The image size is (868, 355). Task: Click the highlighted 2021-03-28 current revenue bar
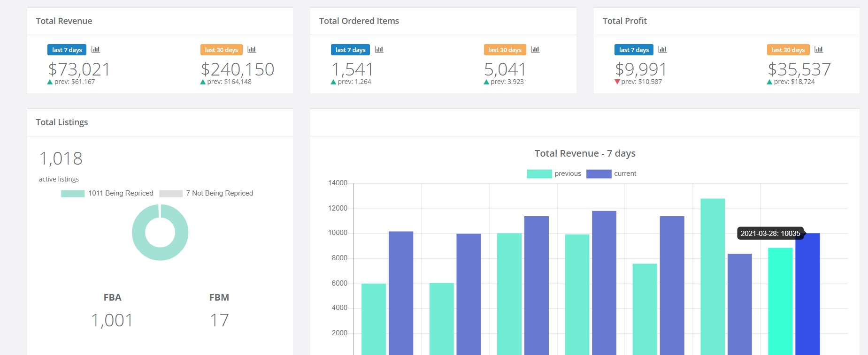807,294
